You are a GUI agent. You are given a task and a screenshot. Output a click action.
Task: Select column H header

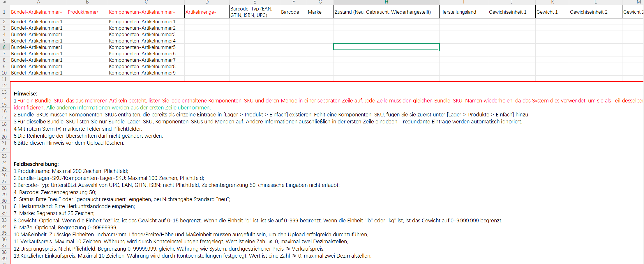[386, 2]
